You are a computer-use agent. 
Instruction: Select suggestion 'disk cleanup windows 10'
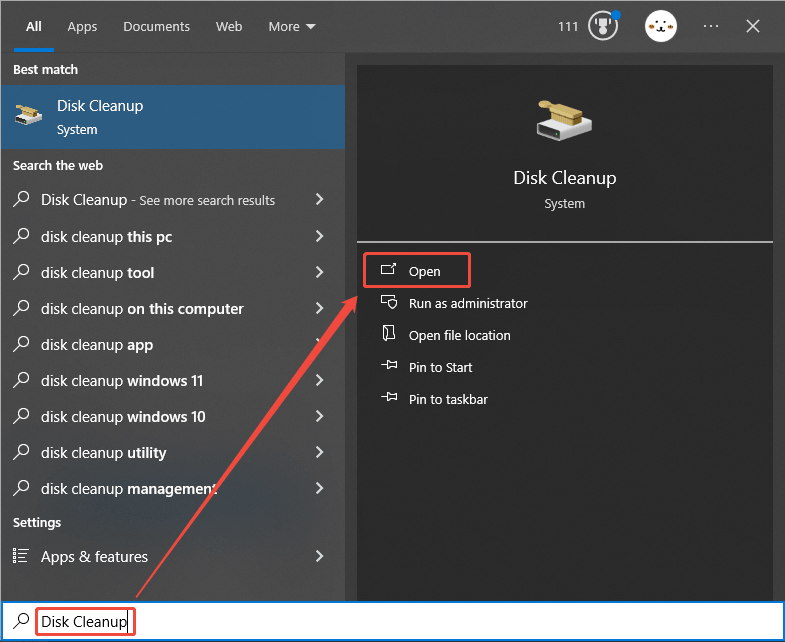[x=173, y=417]
